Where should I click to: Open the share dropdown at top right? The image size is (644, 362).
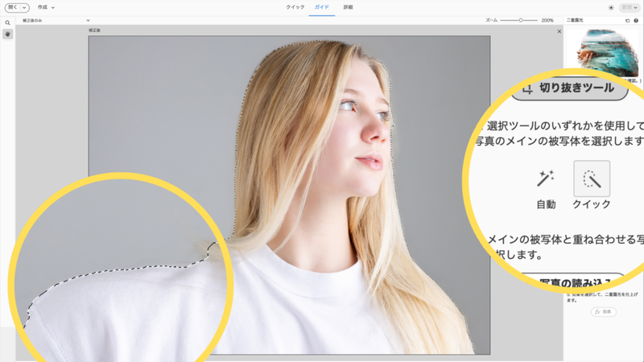pos(629,8)
